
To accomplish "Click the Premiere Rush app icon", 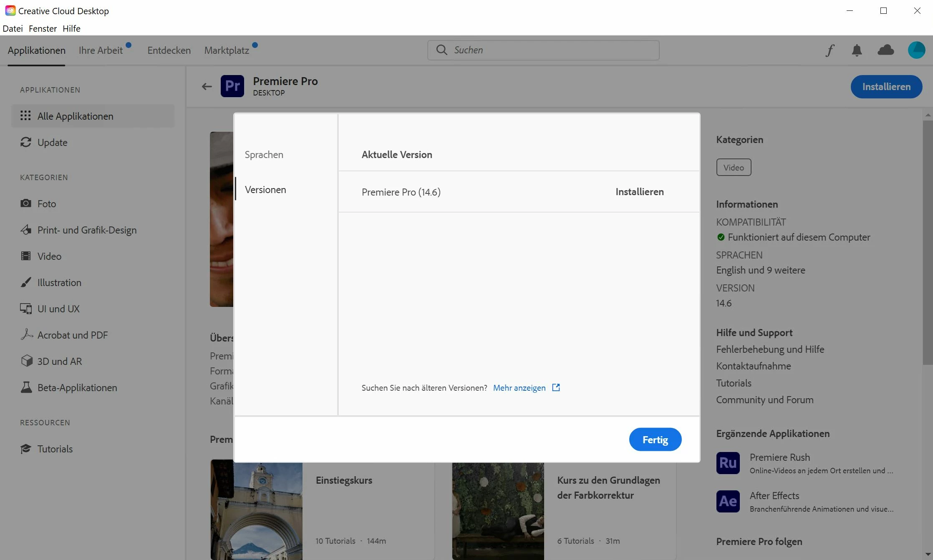I will pos(728,463).
